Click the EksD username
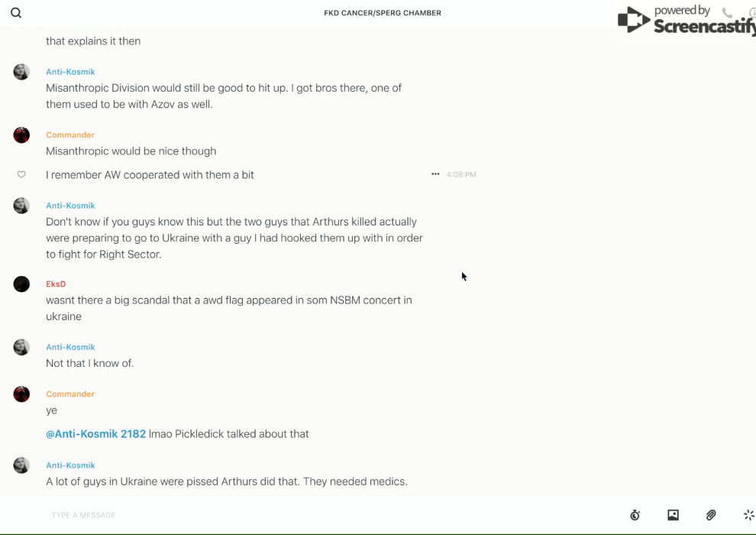The height and width of the screenshot is (535, 756). (56, 284)
